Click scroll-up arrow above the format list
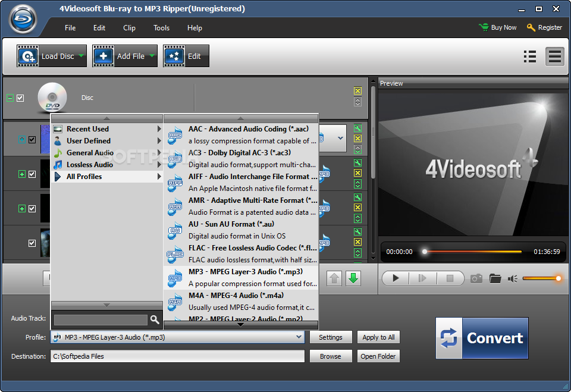 tap(241, 118)
